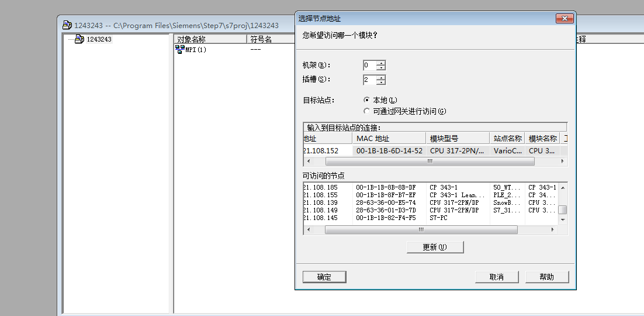
Task: Click the 站点名称 column header
Action: (x=507, y=139)
